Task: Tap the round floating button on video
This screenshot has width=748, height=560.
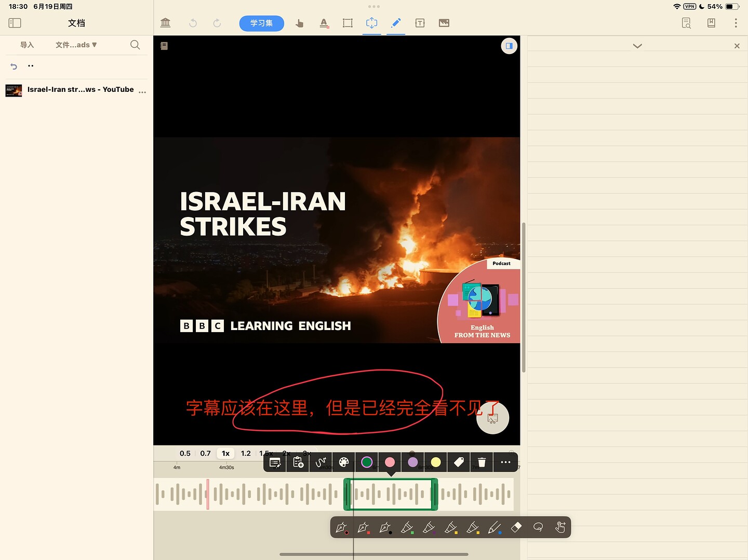Action: pos(492,418)
